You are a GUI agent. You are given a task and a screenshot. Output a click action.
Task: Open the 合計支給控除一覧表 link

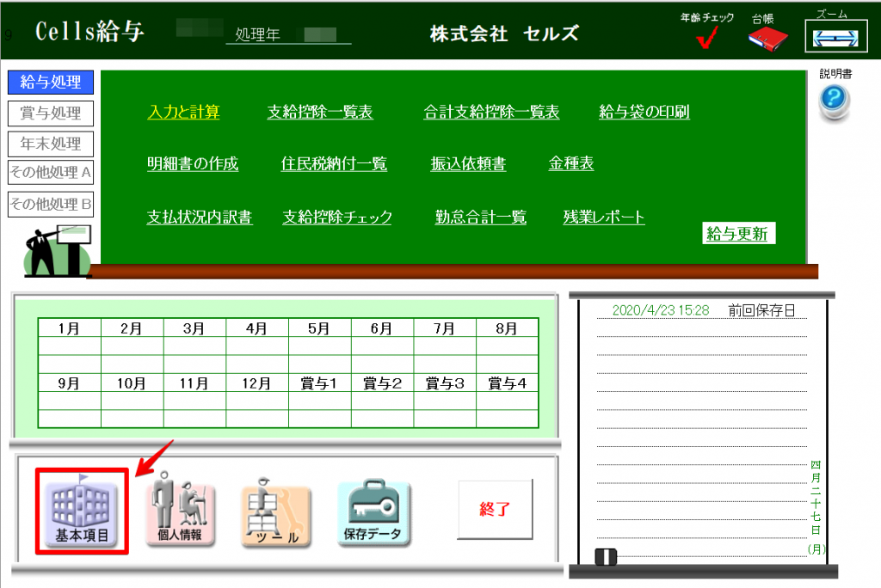[x=491, y=112]
